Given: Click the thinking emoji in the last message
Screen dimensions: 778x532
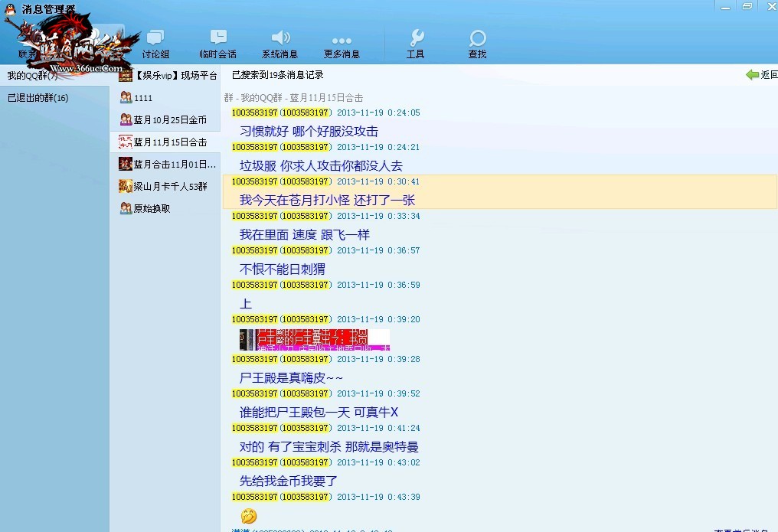Looking at the screenshot, I should 248,516.
